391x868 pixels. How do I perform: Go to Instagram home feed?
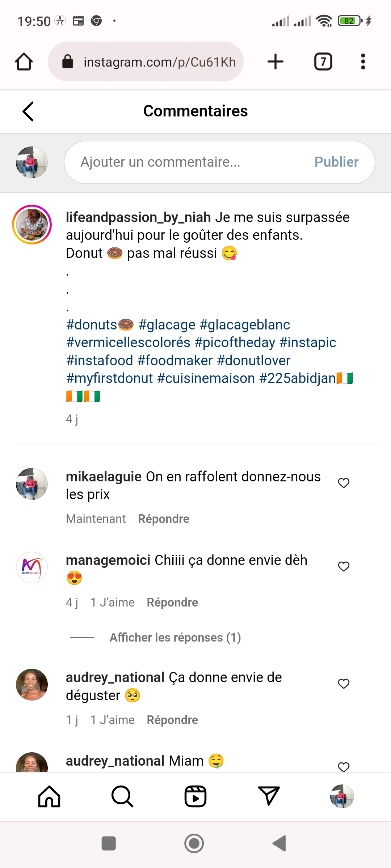pos(49,796)
